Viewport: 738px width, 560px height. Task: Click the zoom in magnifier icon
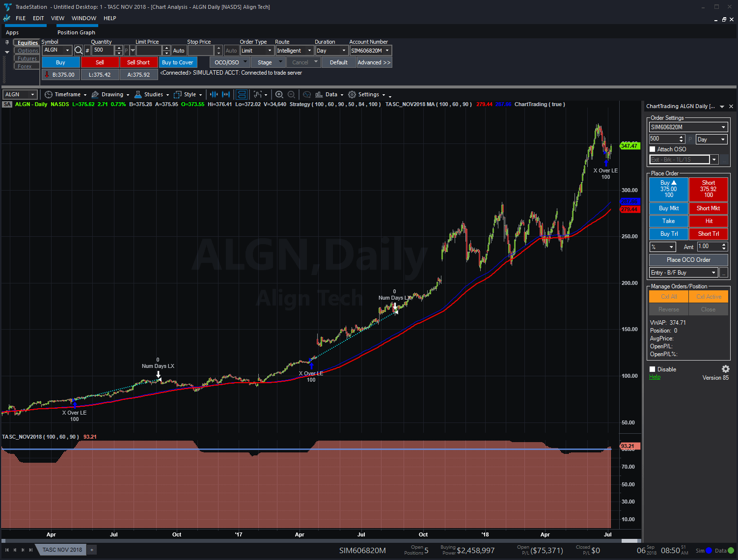click(x=279, y=94)
